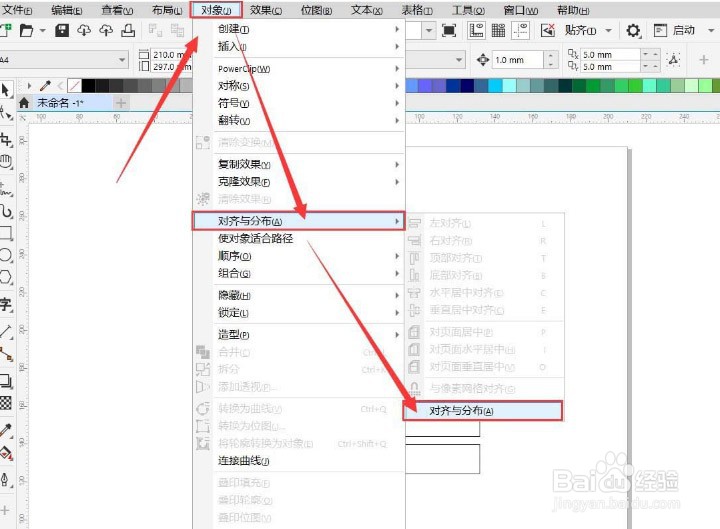
Task: Toggle the show grid button
Action: coord(498,30)
